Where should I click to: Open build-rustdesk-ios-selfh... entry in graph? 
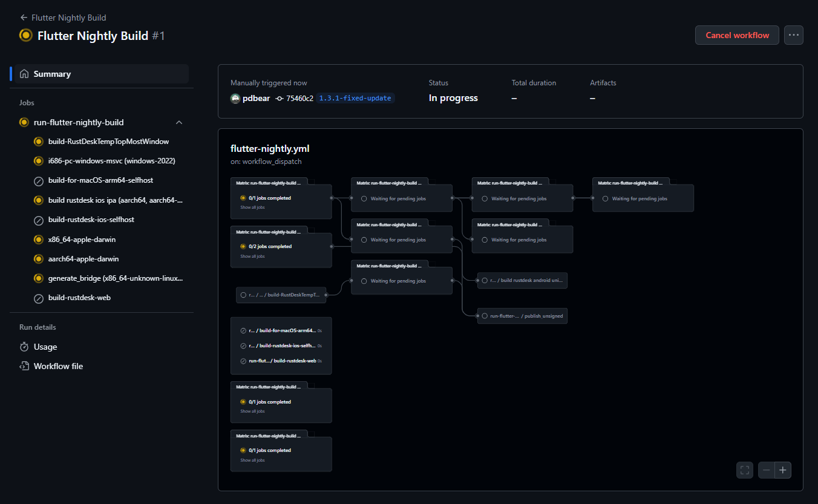[281, 345]
